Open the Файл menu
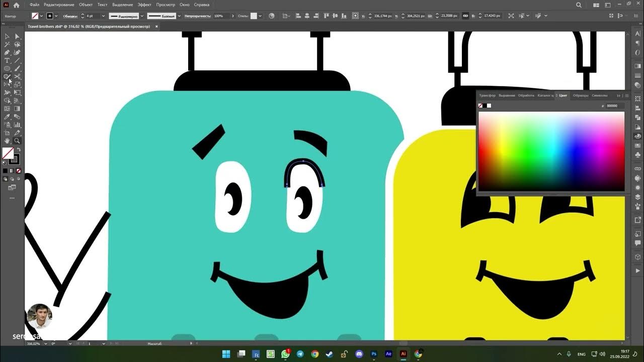Image resolution: width=644 pixels, height=362 pixels. (34, 5)
